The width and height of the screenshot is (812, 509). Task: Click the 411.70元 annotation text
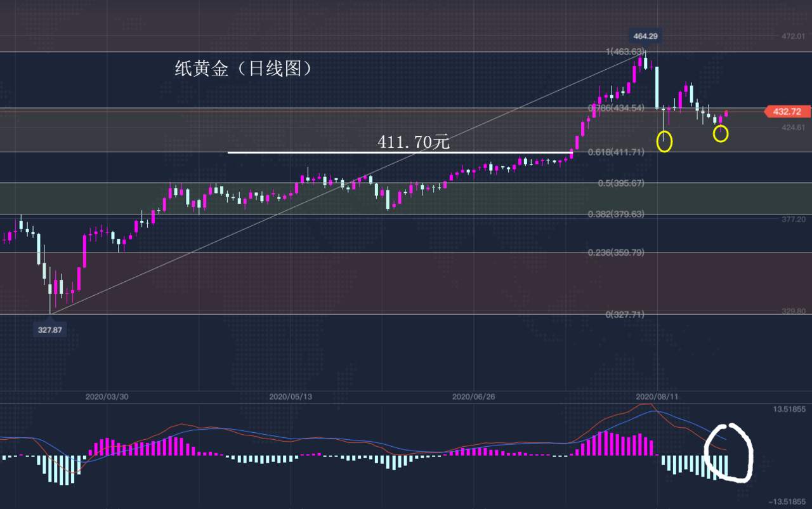coord(414,142)
